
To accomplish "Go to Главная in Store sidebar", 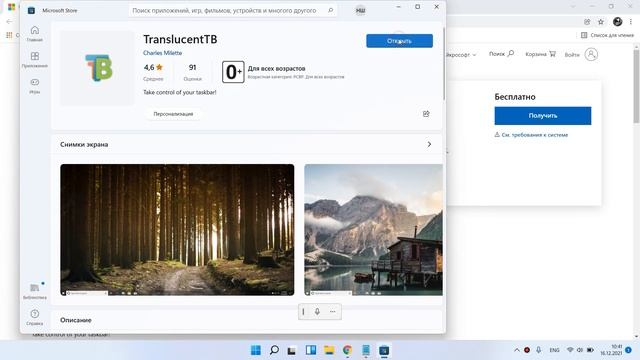I will [x=35, y=33].
